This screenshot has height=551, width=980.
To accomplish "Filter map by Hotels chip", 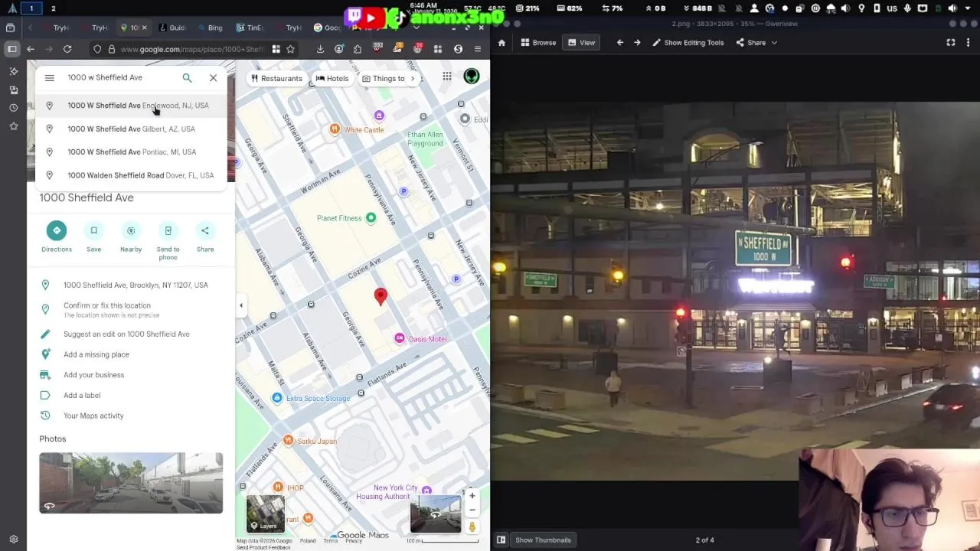I will (x=332, y=78).
